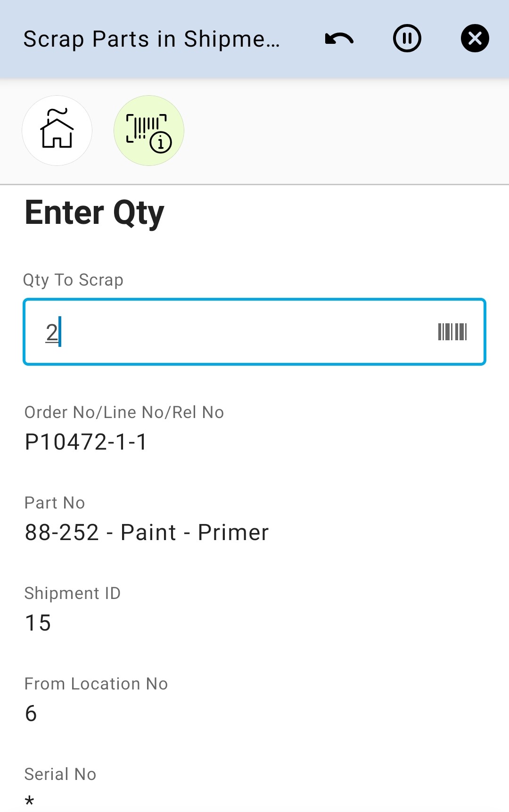This screenshot has width=509, height=812.
Task: Click the undo arrow in the header
Action: click(x=339, y=39)
